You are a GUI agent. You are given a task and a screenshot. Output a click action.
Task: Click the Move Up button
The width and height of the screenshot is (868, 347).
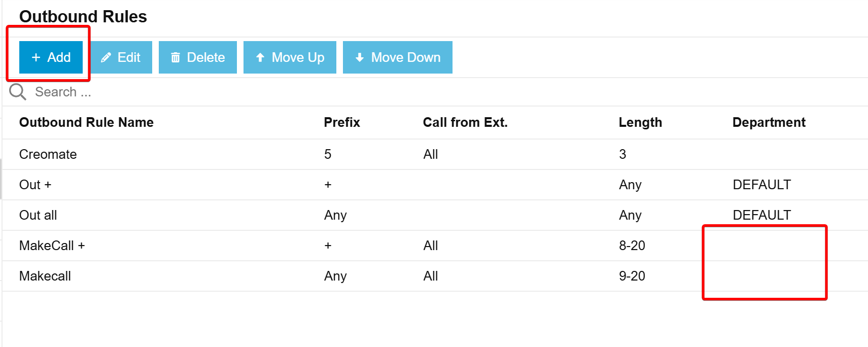tap(290, 57)
